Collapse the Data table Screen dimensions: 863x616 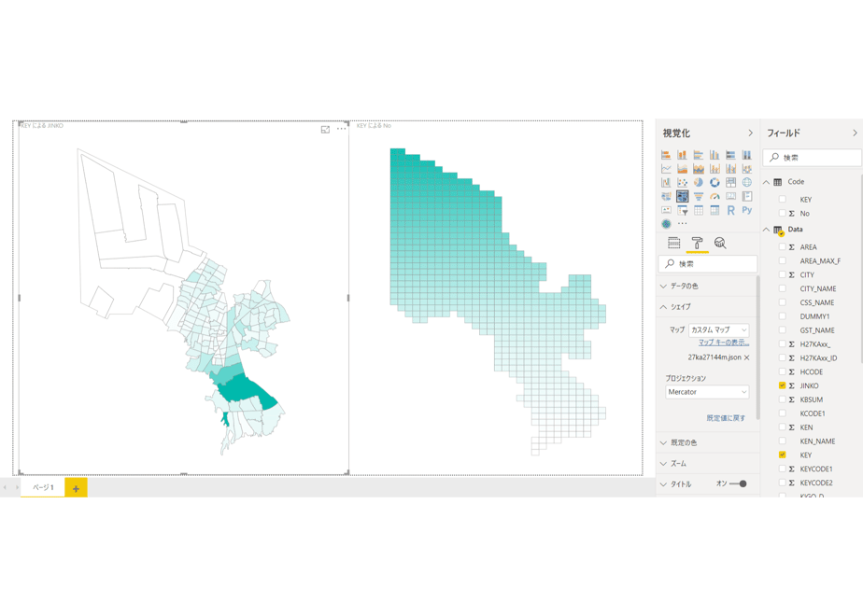[x=766, y=230]
